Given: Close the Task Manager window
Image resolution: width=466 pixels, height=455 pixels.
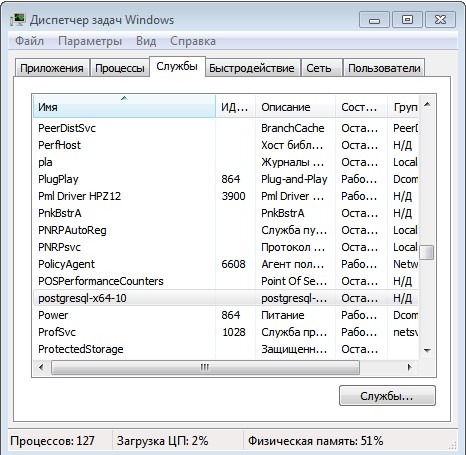Looking at the screenshot, I should pyautogui.click(x=440, y=20).
